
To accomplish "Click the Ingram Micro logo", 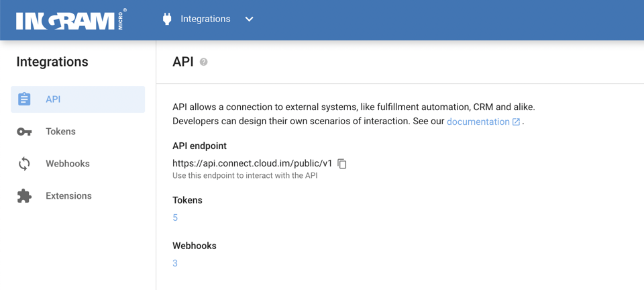I will (71, 19).
